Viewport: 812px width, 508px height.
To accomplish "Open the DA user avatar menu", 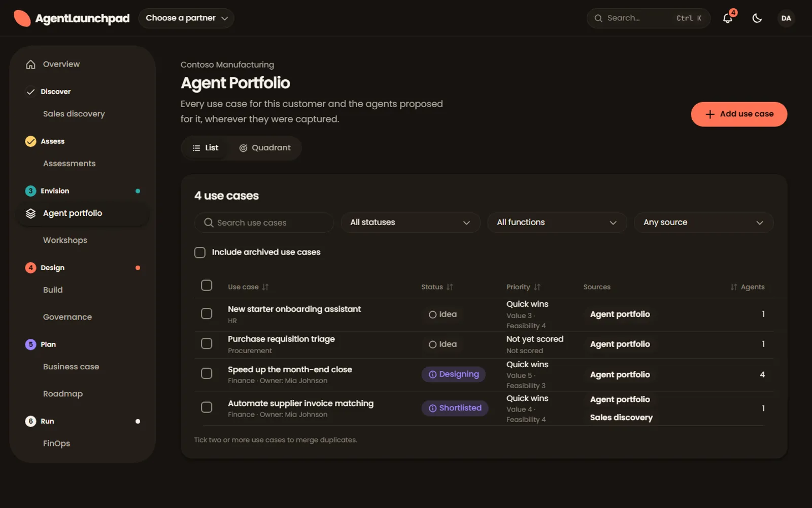I will coord(786,18).
